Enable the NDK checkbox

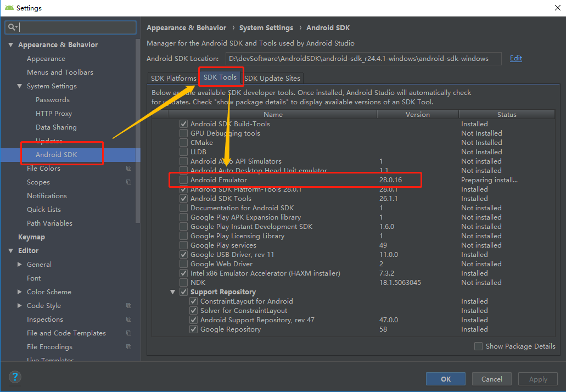(x=184, y=283)
